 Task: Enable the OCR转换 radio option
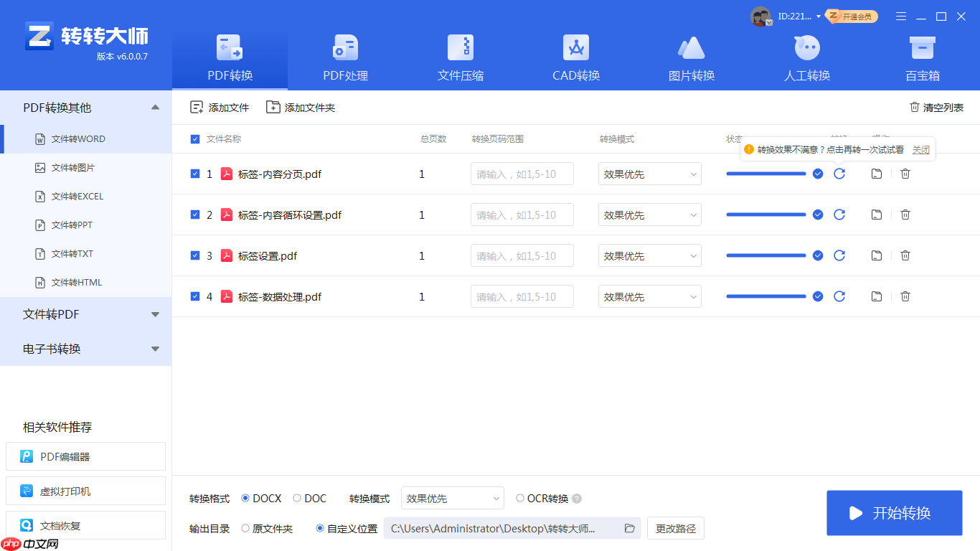(x=520, y=499)
